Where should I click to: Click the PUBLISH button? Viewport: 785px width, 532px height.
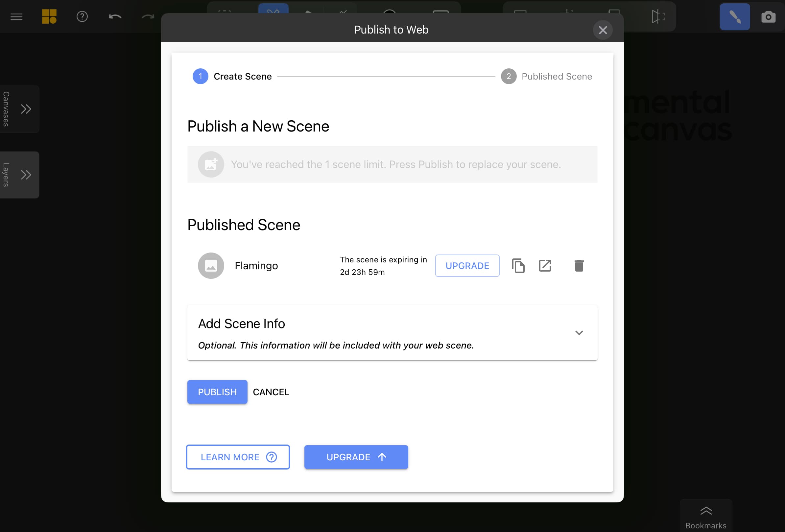(x=217, y=392)
